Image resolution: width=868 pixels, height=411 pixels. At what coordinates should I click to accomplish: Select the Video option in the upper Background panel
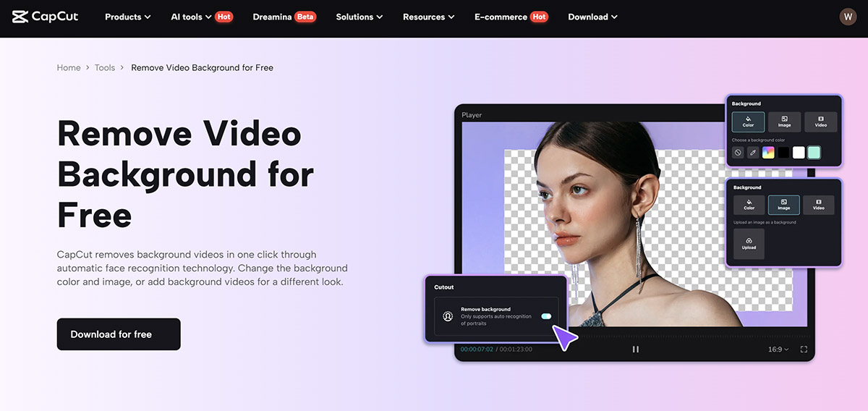click(x=820, y=122)
